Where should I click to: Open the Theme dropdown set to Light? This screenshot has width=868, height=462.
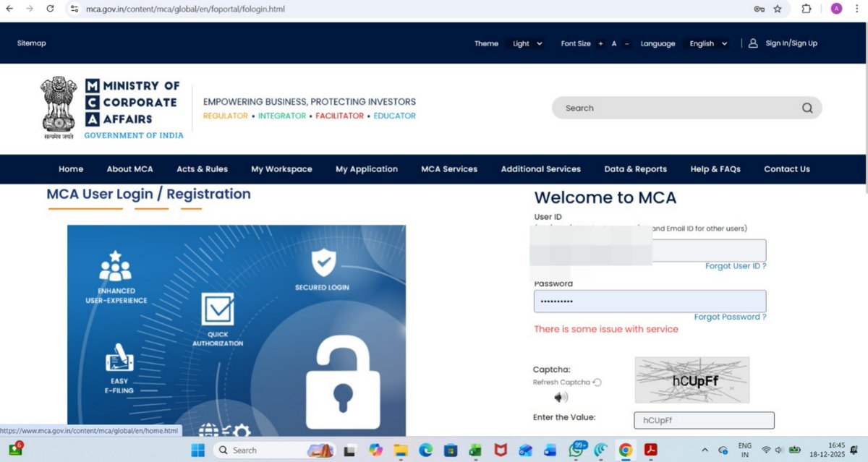(526, 43)
